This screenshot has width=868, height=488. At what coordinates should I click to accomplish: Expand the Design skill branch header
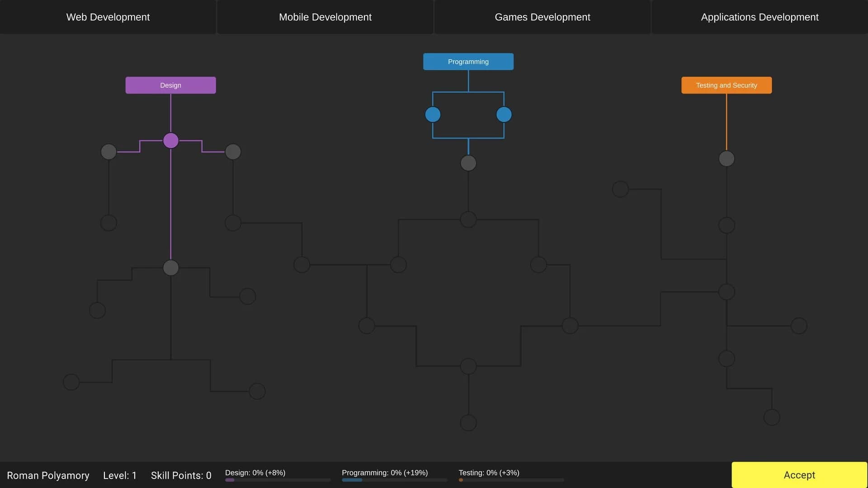170,85
